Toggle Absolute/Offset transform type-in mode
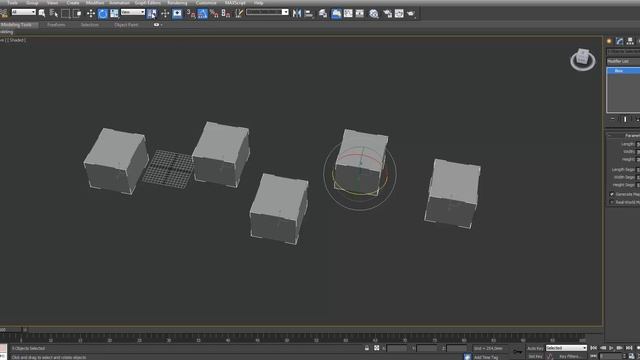 coord(376,348)
